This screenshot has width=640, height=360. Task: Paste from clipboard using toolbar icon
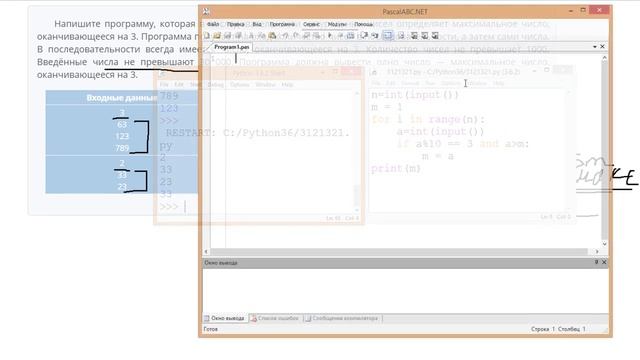click(272, 36)
